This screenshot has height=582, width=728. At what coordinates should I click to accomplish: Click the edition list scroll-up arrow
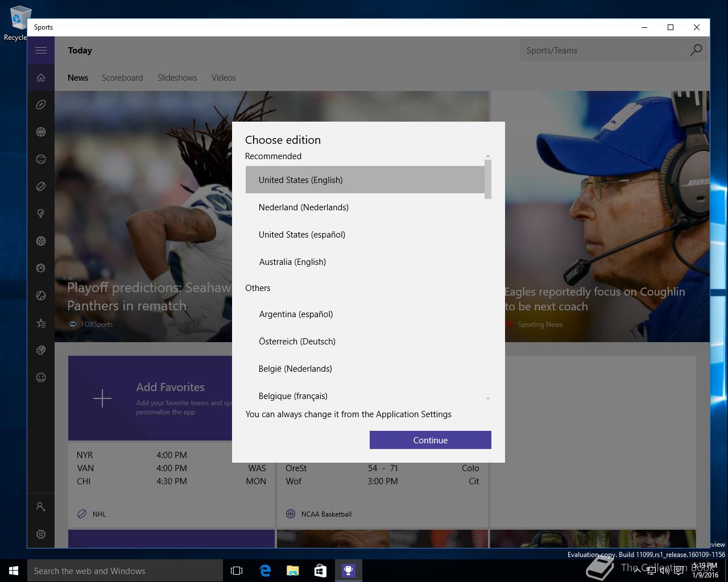(487, 156)
